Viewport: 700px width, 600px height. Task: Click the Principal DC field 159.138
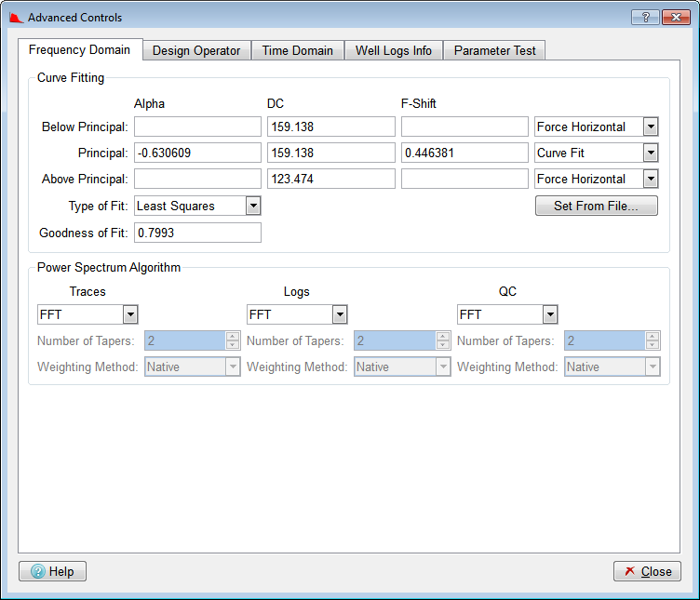pos(331,153)
